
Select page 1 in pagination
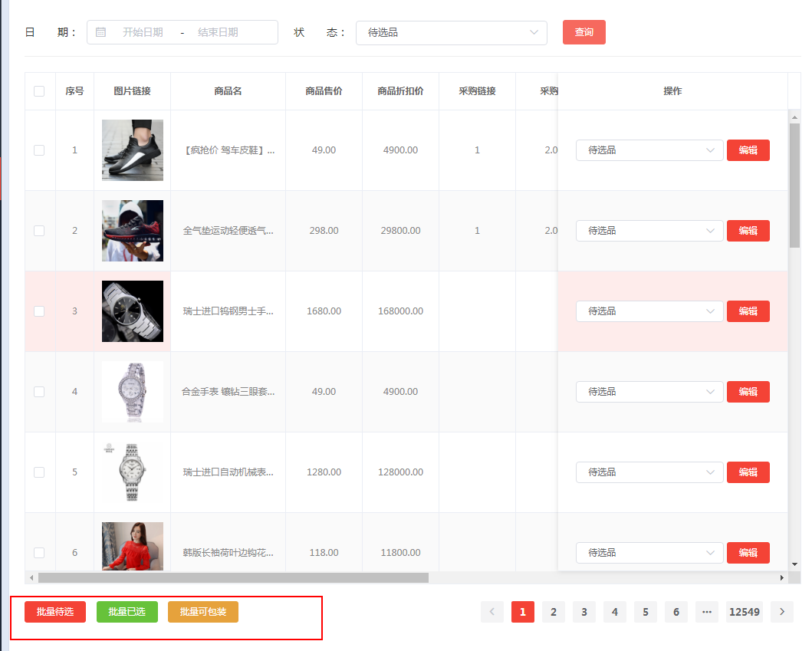point(522,612)
